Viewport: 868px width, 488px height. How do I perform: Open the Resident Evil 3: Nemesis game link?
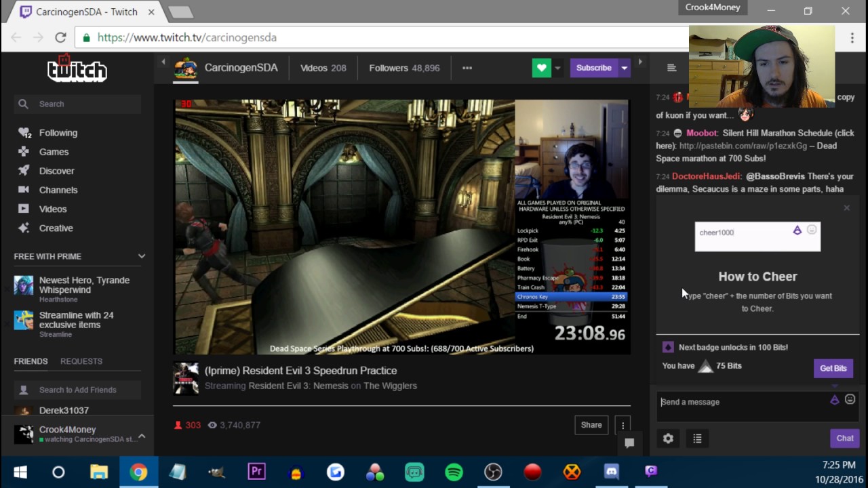pyautogui.click(x=298, y=386)
